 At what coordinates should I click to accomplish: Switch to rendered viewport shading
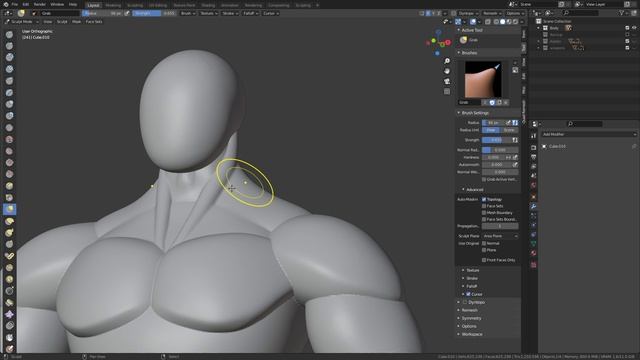516,22
